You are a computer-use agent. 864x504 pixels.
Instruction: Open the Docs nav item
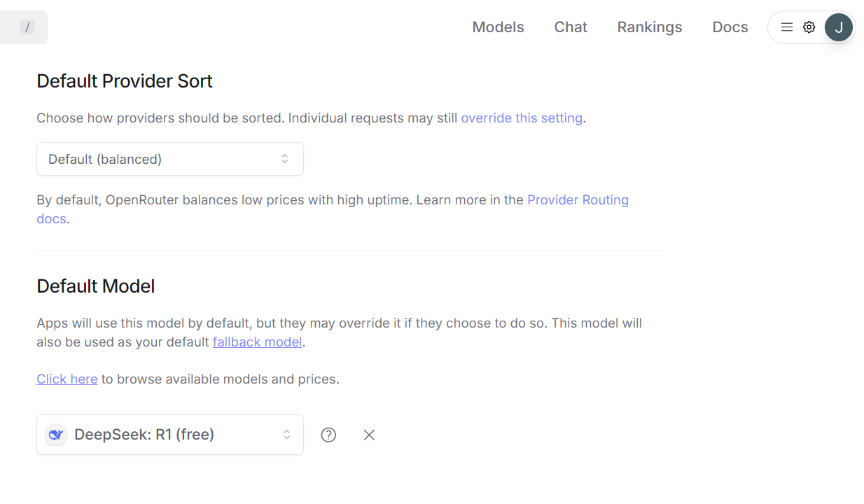click(730, 27)
